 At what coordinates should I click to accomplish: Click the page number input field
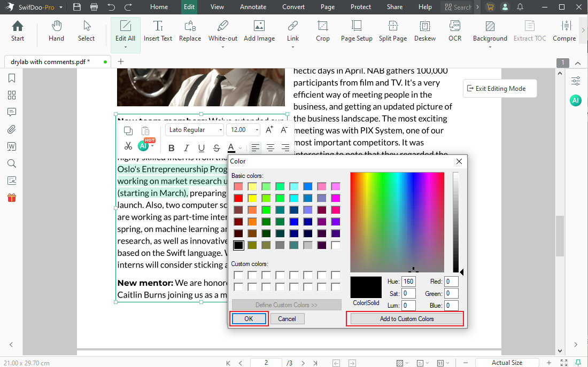(266, 362)
